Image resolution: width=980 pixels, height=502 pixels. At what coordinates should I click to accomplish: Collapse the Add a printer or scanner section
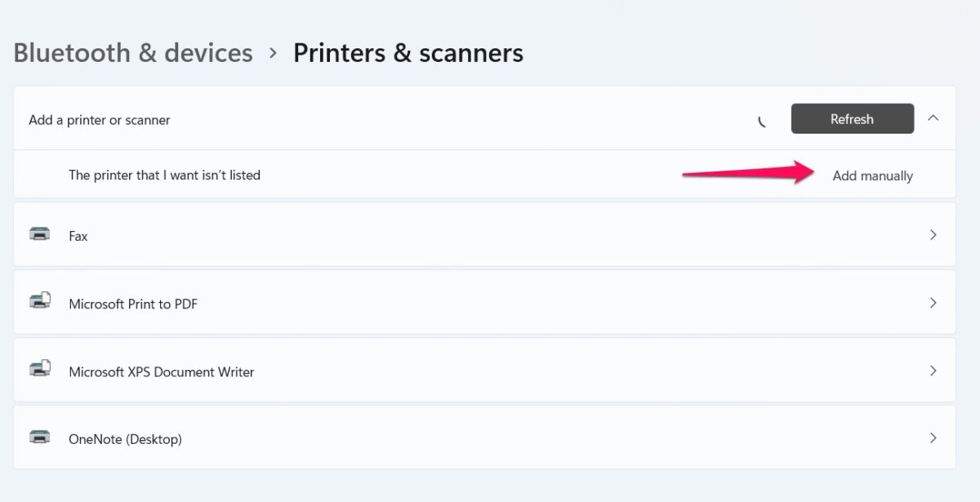(x=933, y=118)
